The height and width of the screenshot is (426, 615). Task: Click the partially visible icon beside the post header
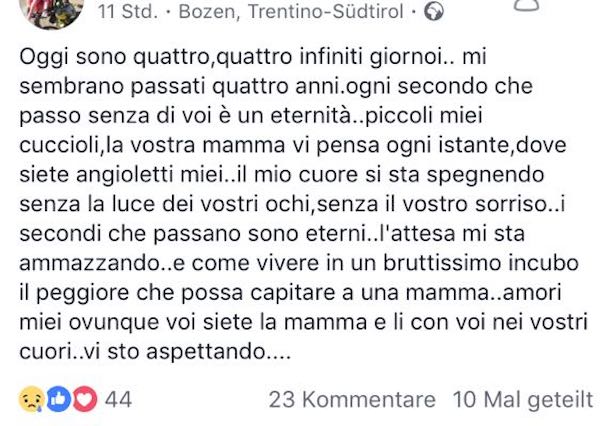[x=527, y=5]
